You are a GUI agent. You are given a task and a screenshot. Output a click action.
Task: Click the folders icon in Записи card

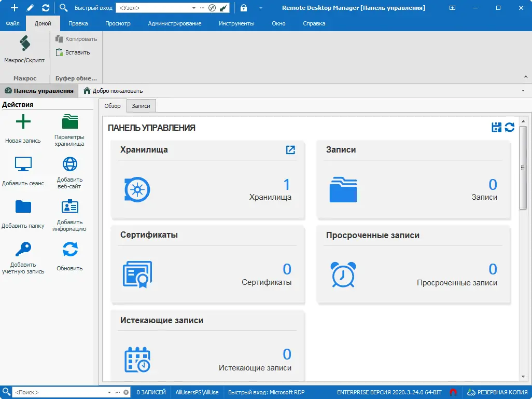(343, 189)
